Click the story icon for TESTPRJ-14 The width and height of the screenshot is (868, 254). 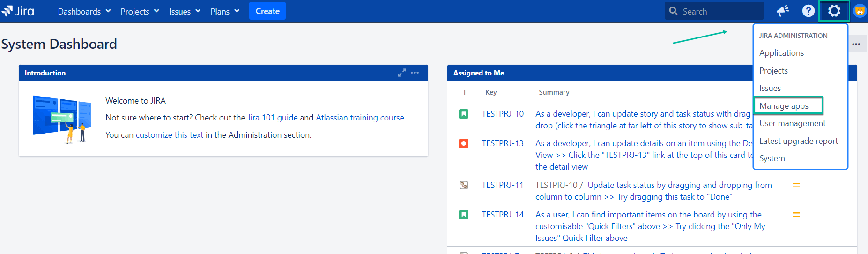464,215
